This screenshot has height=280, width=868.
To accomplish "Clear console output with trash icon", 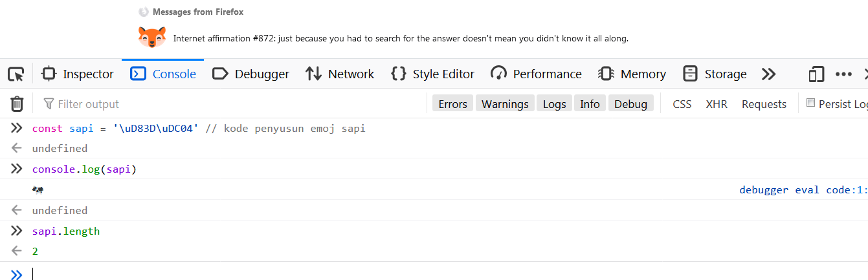I will [17, 104].
